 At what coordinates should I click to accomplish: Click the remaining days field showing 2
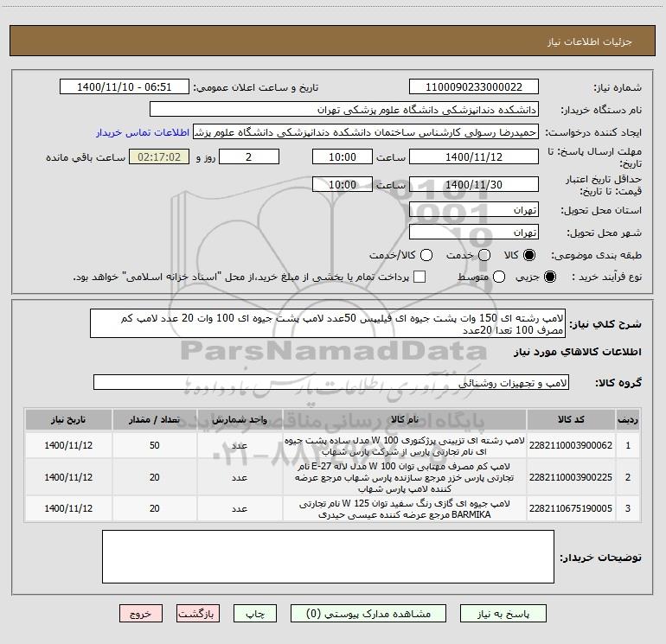[249, 157]
